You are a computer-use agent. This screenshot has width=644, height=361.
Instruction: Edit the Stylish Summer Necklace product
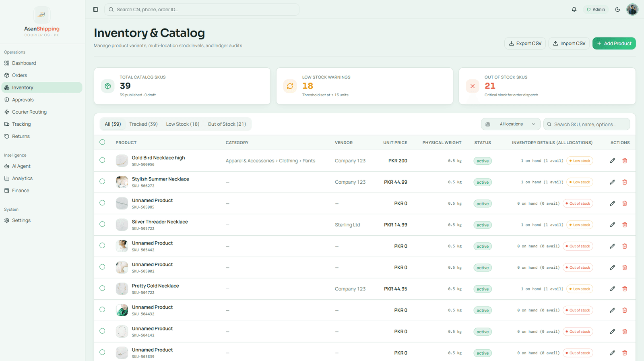[x=612, y=182]
